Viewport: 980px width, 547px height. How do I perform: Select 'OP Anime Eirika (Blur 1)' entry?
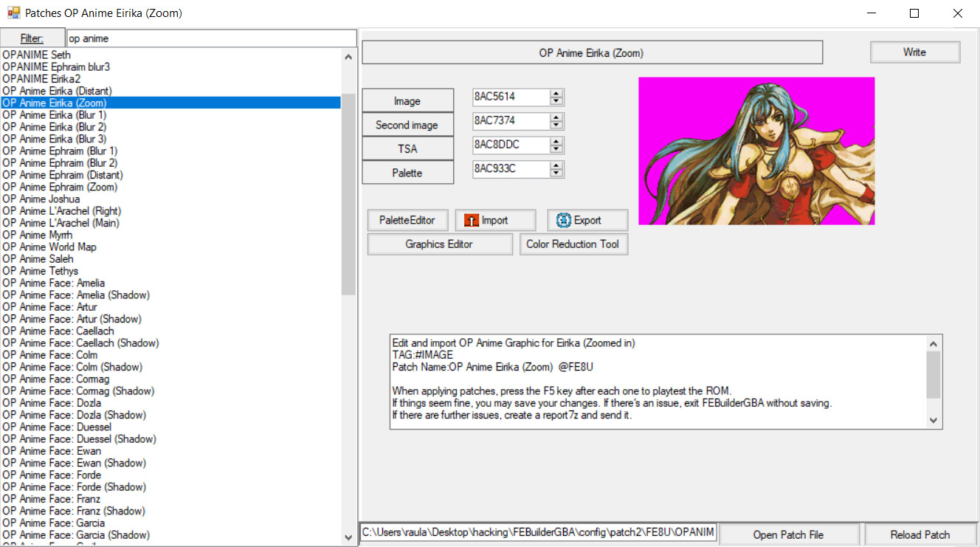171,115
